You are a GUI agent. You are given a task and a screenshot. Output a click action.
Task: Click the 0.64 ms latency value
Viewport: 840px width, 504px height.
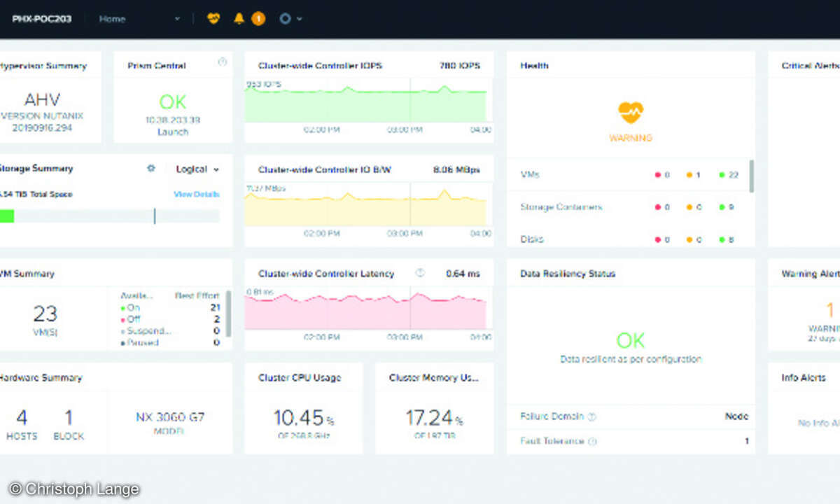tap(463, 274)
